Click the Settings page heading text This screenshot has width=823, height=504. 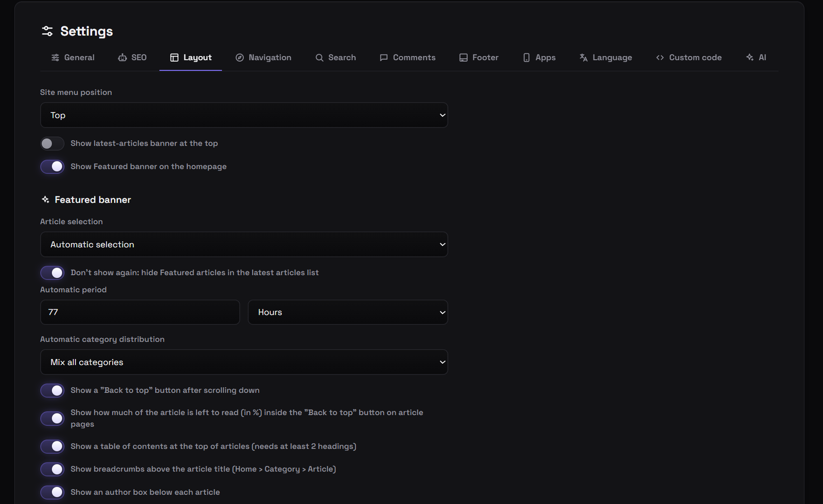click(x=86, y=31)
